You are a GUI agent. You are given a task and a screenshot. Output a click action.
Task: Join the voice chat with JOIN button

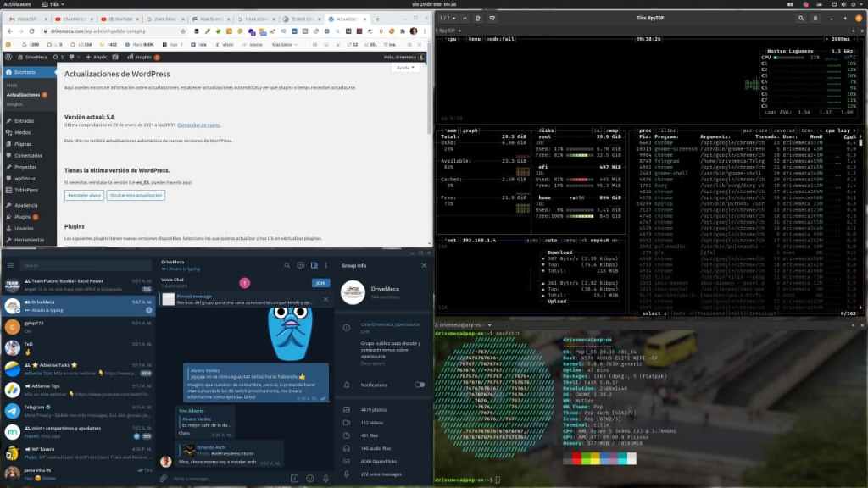[320, 283]
